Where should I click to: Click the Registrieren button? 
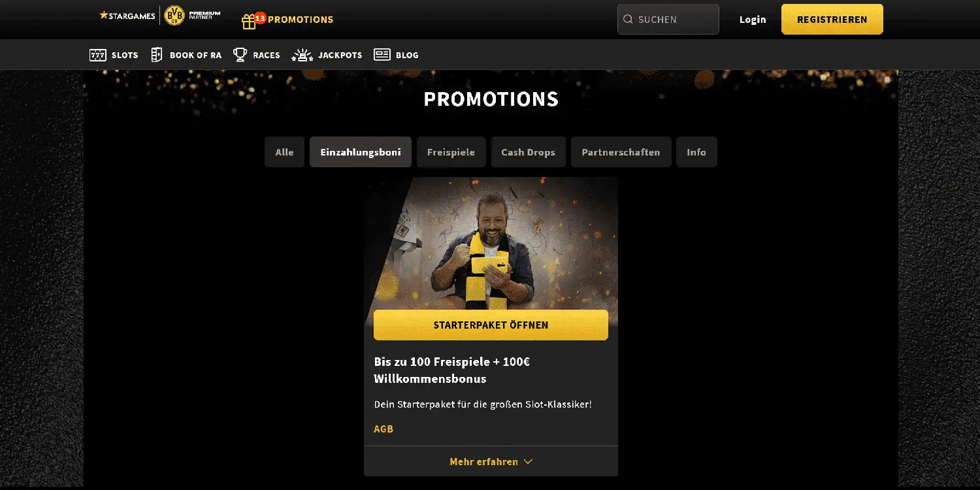point(832,20)
